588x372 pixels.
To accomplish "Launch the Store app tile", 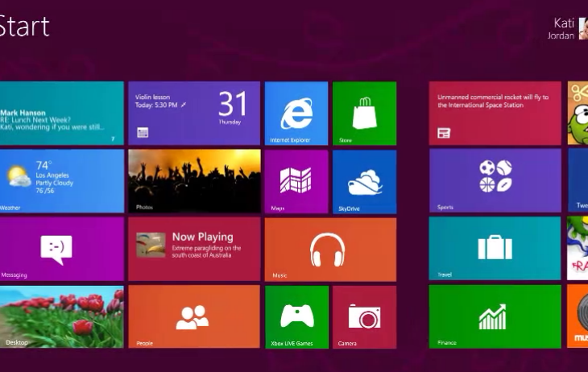I will point(364,114).
